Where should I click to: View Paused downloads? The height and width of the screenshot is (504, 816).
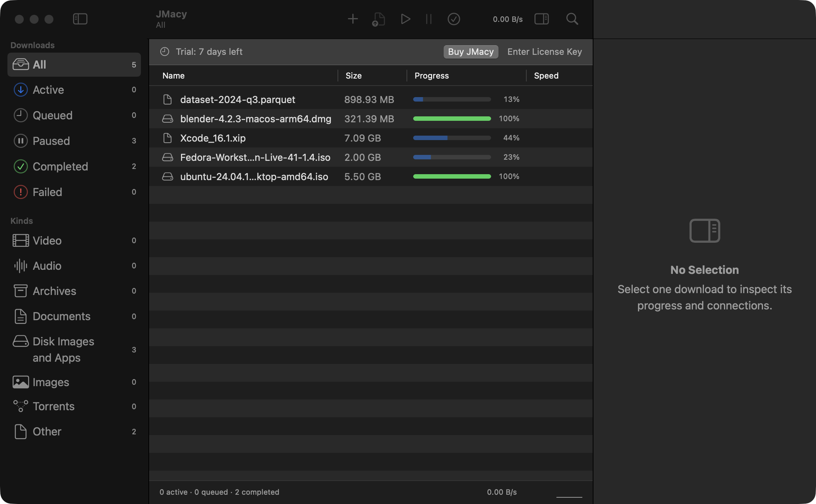74,141
